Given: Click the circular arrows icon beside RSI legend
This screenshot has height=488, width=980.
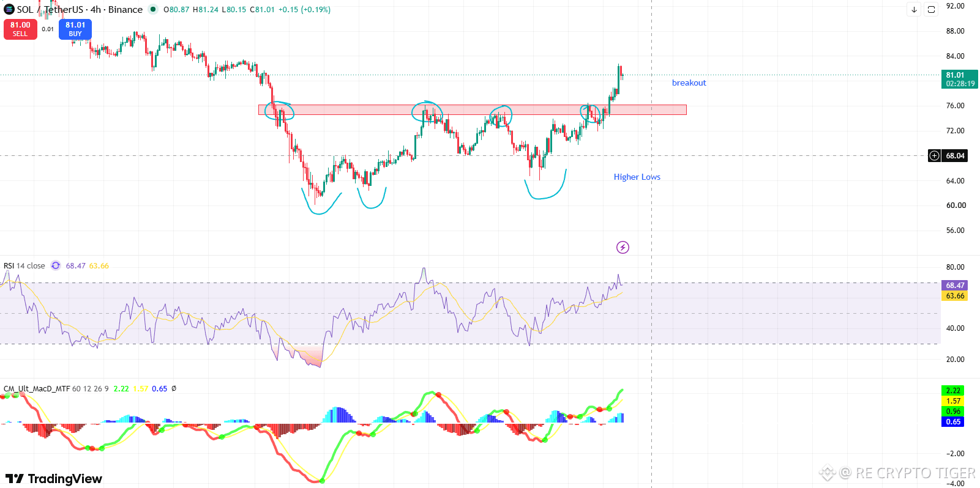Looking at the screenshot, I should [x=56, y=265].
